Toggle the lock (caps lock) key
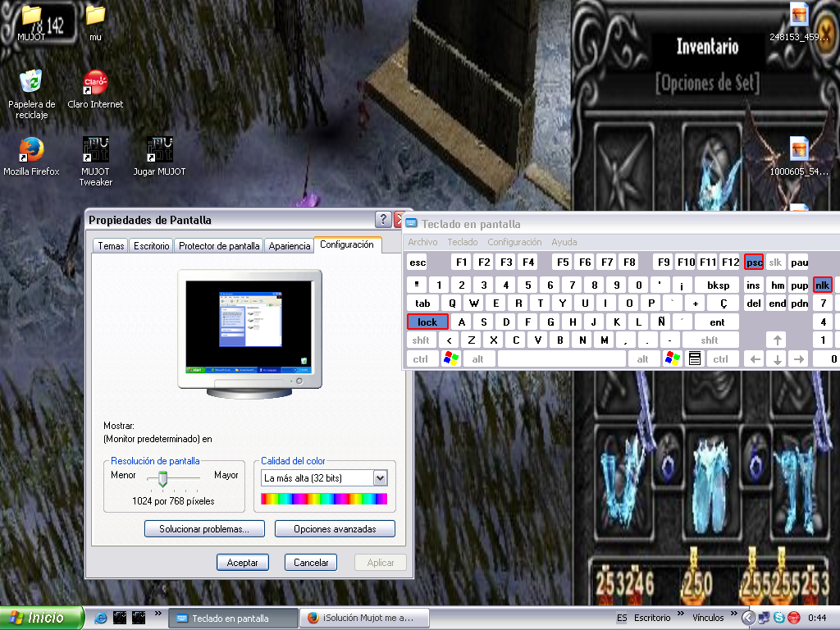 click(x=427, y=322)
